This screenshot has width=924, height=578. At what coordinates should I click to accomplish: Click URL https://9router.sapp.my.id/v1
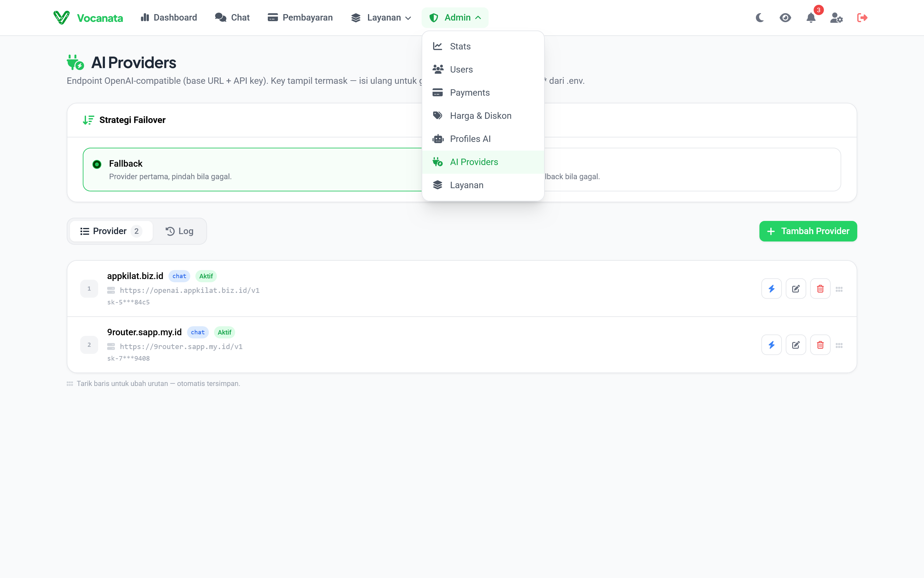click(181, 346)
